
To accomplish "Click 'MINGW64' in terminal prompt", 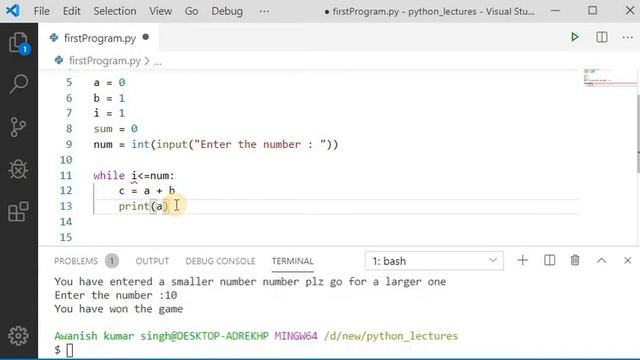I will [296, 336].
